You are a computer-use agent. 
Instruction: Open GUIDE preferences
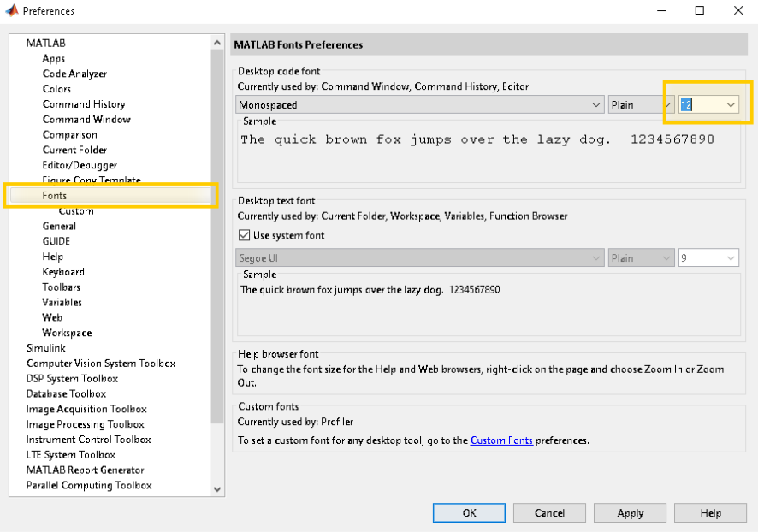tap(56, 241)
